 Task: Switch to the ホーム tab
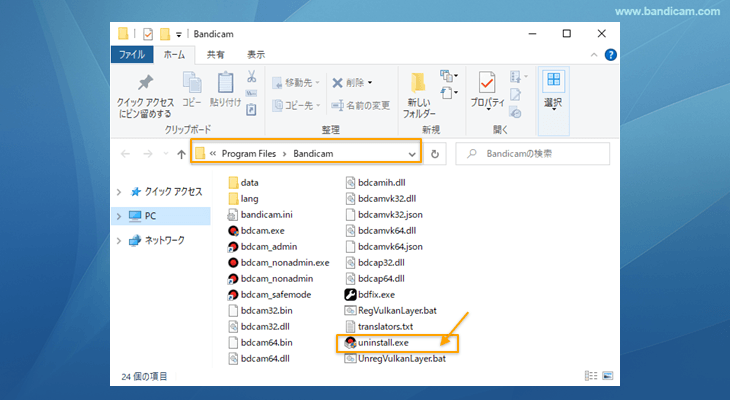174,54
